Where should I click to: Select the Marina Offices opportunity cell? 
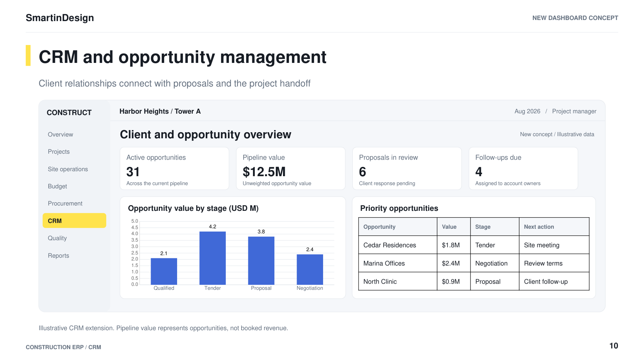tap(398, 263)
